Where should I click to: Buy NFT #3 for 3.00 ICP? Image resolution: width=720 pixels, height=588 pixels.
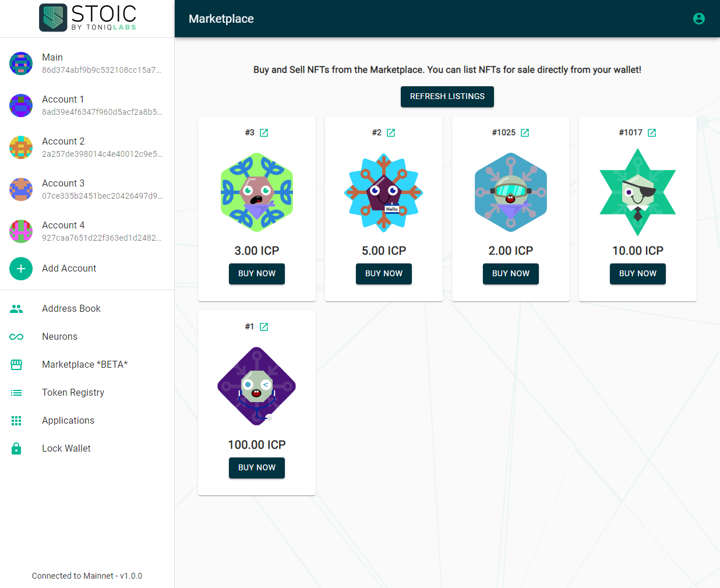(257, 274)
